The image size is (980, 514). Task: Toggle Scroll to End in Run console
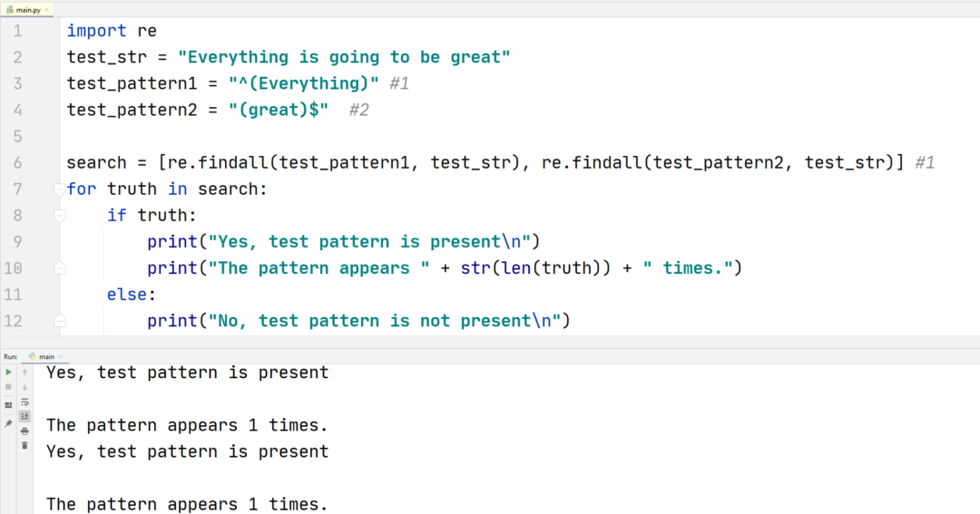pos(24,416)
